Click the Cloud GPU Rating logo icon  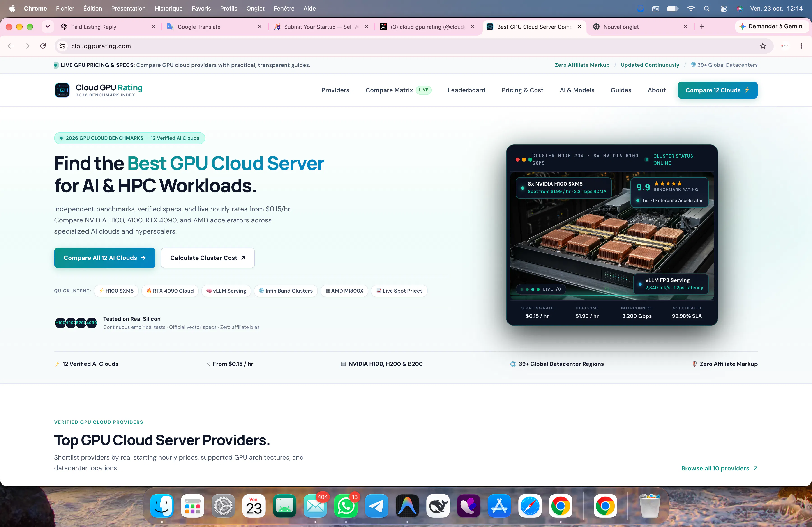point(62,90)
